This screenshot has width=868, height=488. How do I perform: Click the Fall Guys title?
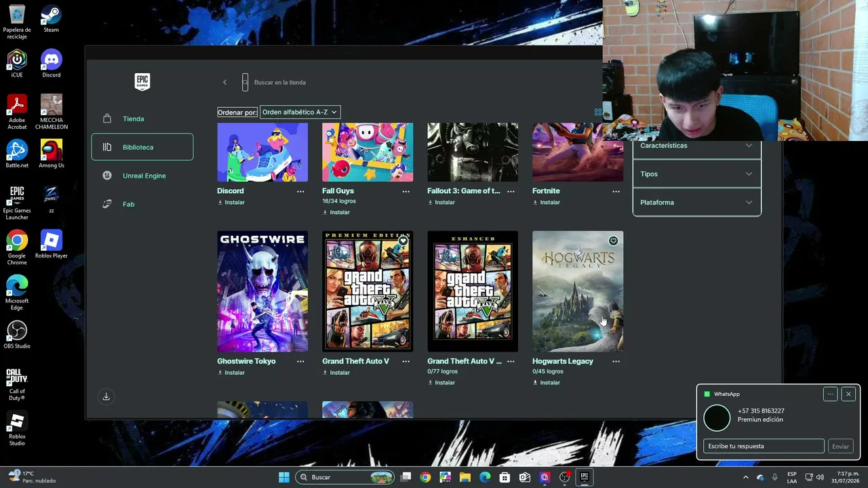point(338,191)
